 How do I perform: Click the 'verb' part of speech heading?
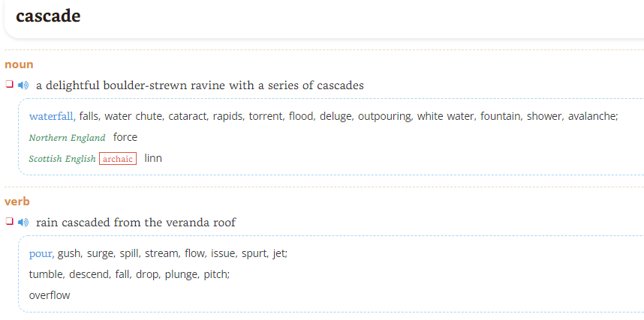point(17,202)
